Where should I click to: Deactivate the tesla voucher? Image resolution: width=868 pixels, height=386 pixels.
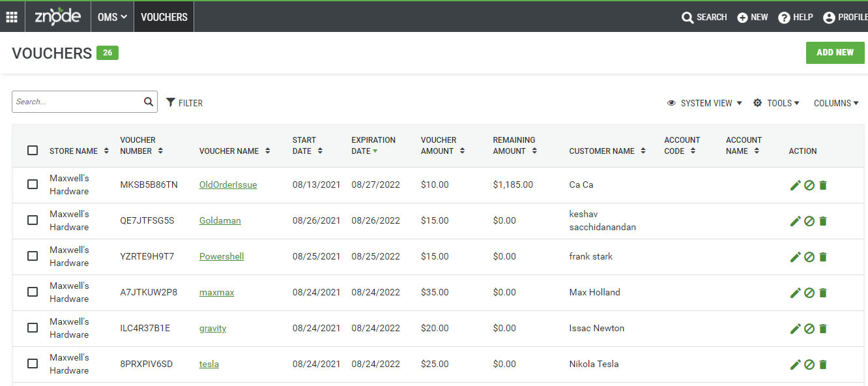[809, 364]
